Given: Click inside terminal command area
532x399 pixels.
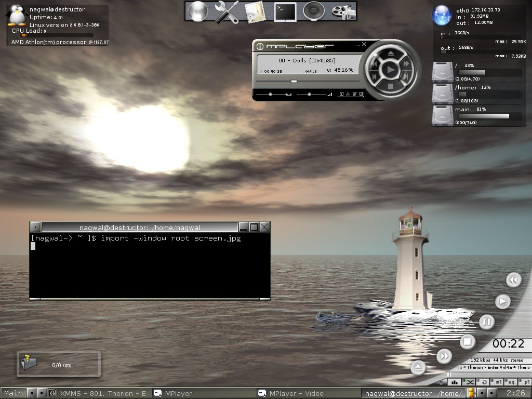Looking at the screenshot, I should (150, 265).
